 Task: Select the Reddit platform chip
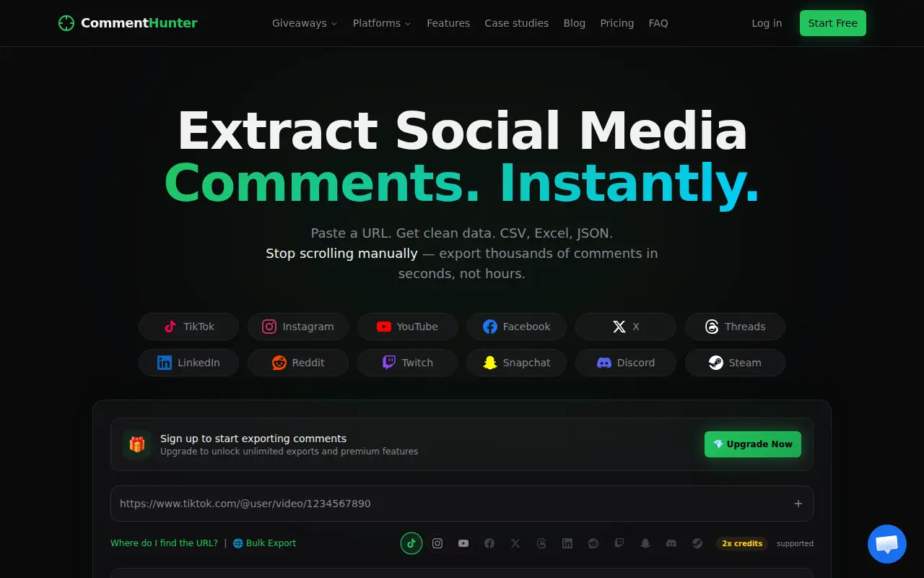(298, 363)
